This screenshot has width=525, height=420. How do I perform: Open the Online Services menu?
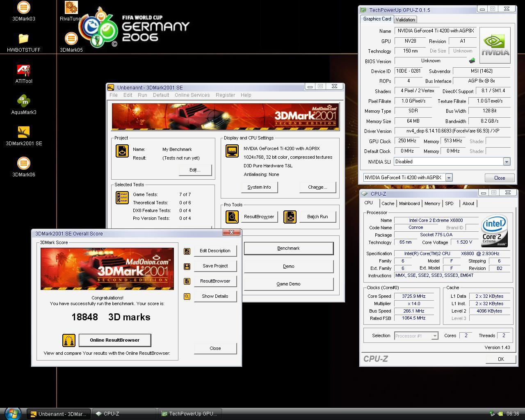(x=192, y=95)
